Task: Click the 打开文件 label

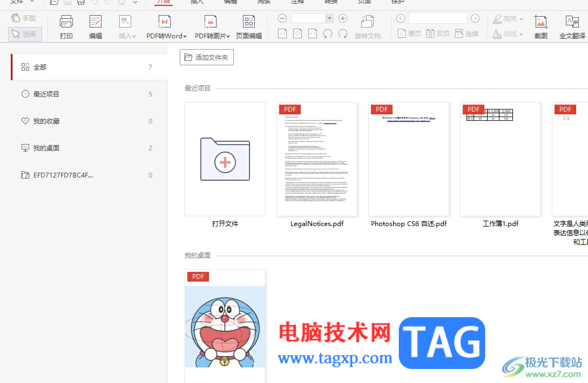Action: (225, 224)
